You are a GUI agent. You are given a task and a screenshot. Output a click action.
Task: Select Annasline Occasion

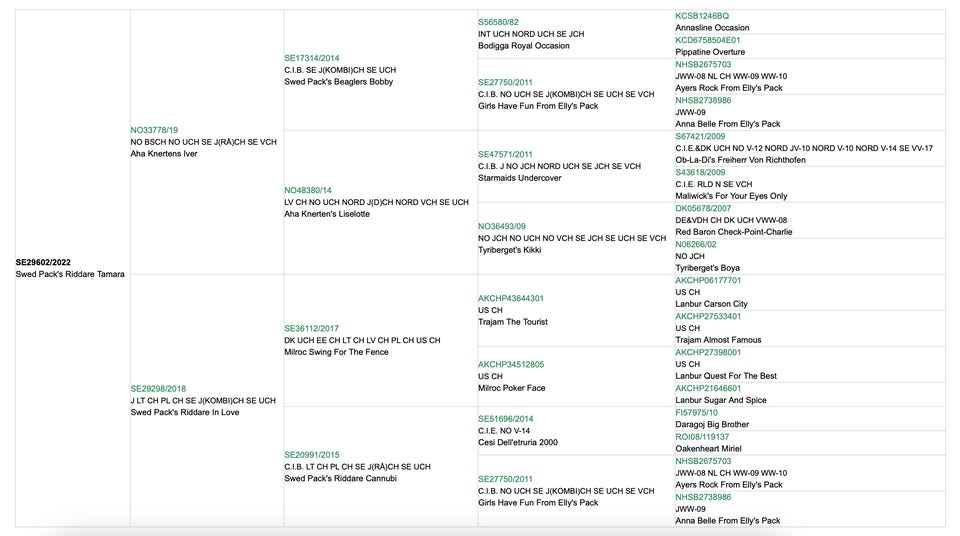click(x=713, y=28)
